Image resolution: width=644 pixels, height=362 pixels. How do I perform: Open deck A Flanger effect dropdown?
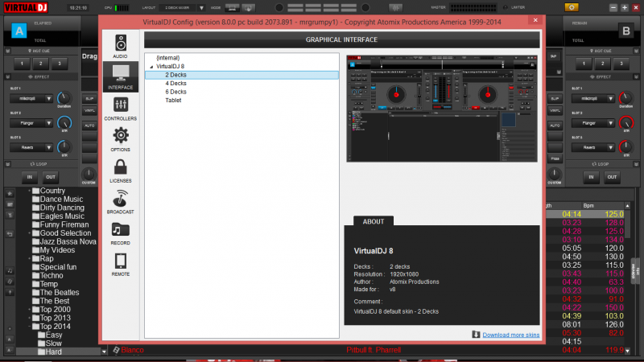point(48,123)
